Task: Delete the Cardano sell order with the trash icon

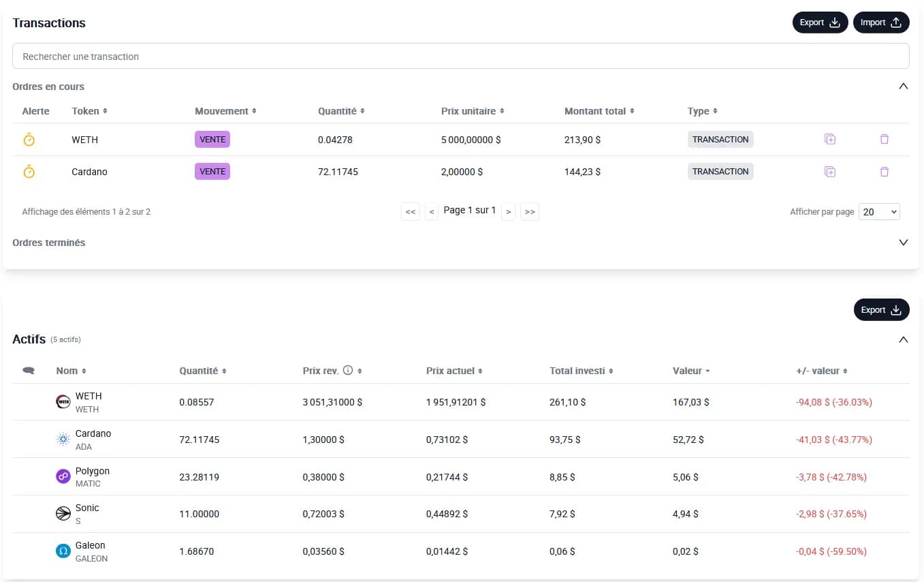Action: [884, 171]
